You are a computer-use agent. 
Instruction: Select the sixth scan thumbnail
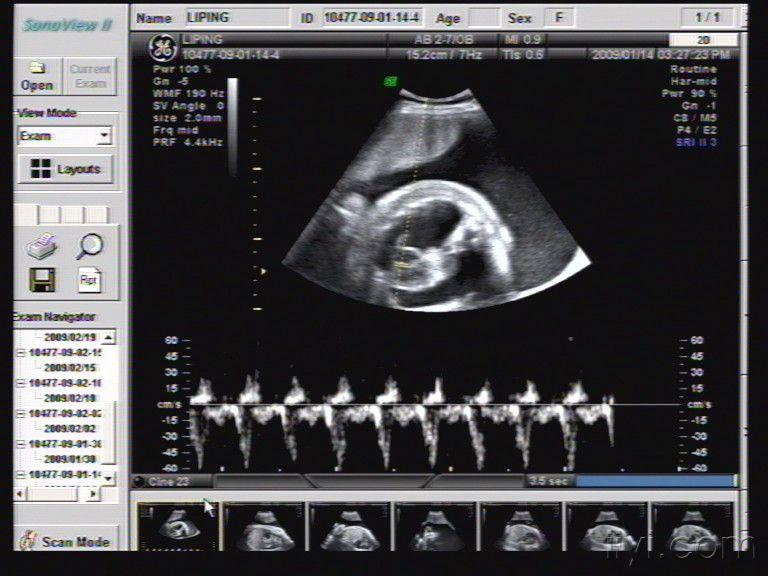[607, 527]
